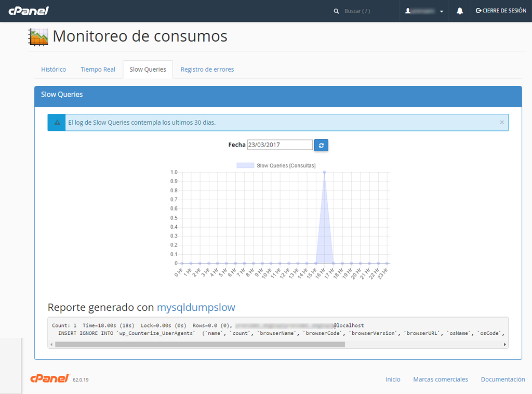
Task: Click the report's horizontal scrollbar
Action: [199, 344]
